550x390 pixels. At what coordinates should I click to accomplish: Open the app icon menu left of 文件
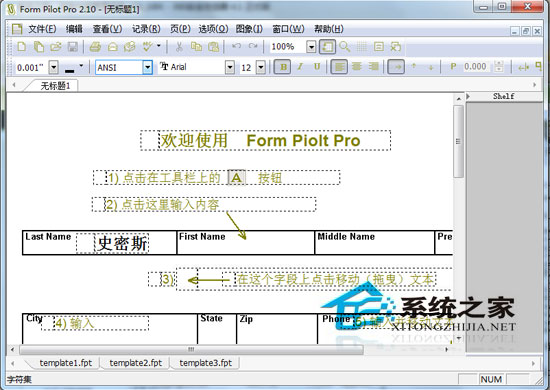[x=17, y=29]
